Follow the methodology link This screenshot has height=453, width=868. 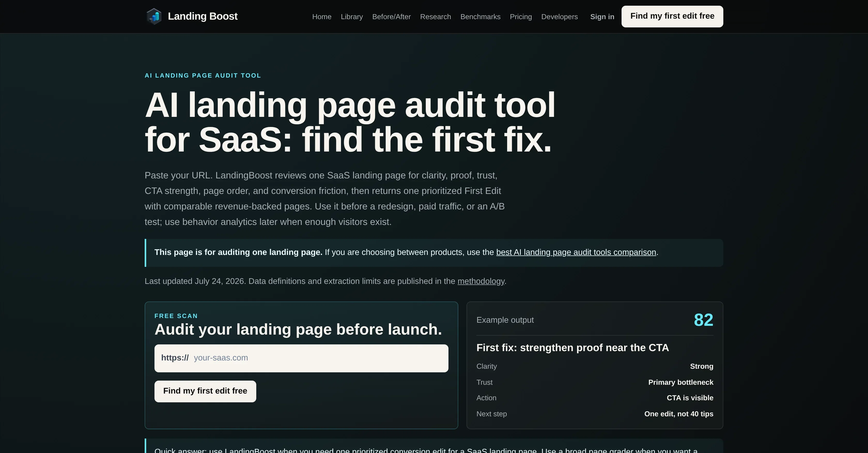(481, 281)
